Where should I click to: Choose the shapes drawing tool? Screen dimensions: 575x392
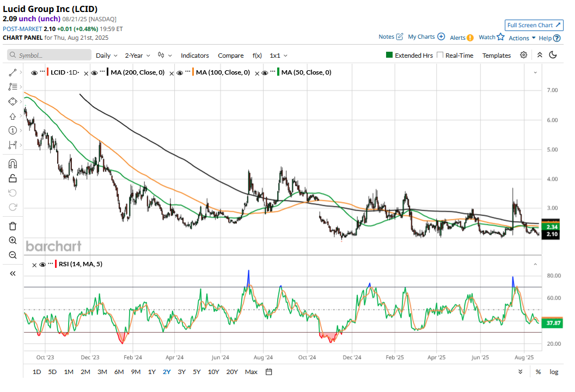coord(13,102)
